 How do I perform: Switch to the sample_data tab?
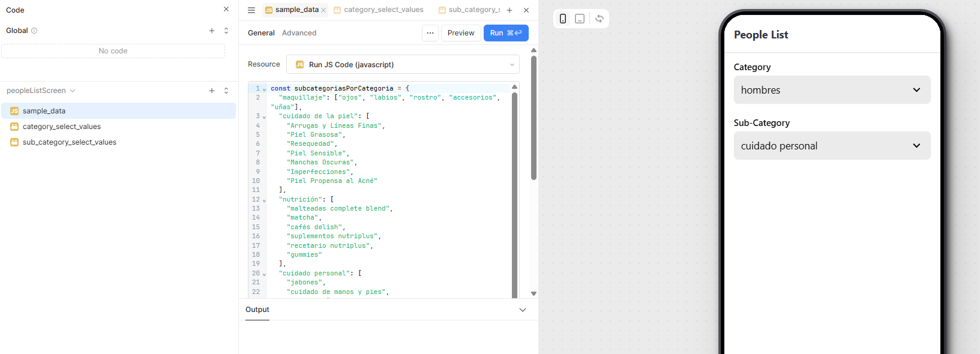[x=292, y=10]
